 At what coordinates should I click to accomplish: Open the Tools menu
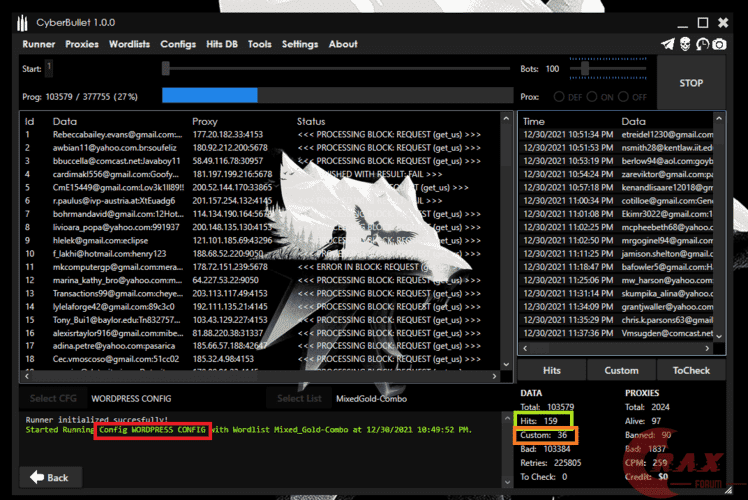pos(260,44)
